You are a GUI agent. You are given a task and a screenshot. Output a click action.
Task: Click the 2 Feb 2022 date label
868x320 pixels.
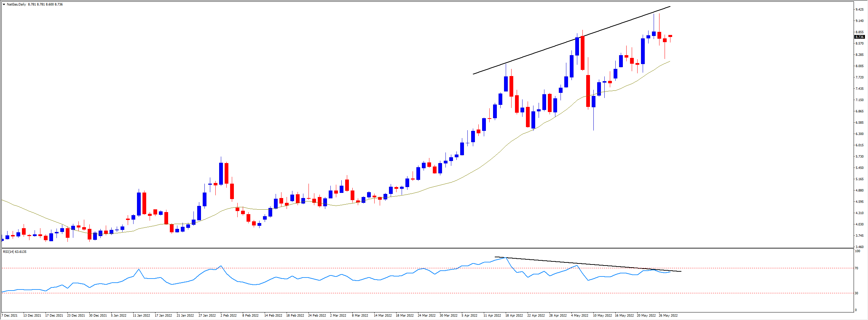pos(228,316)
